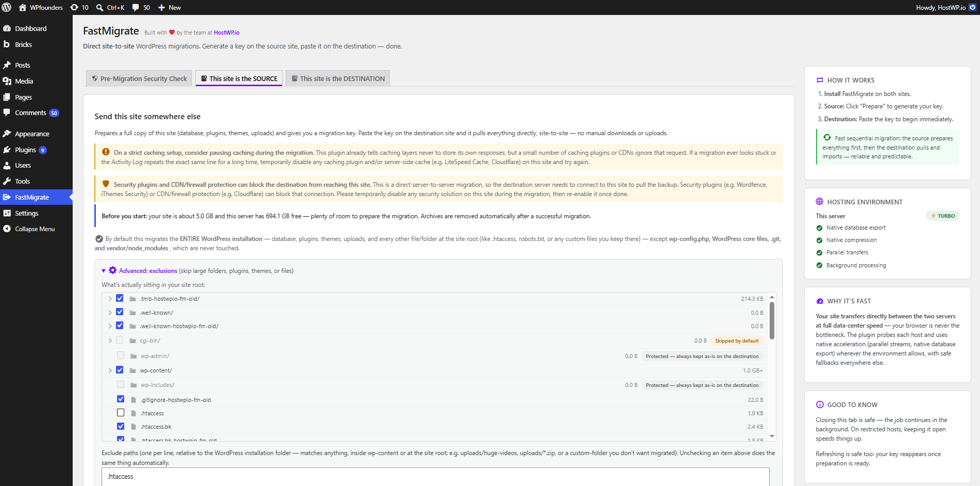The image size is (980, 486).
Task: Click the security shield warning icon
Action: [106, 184]
